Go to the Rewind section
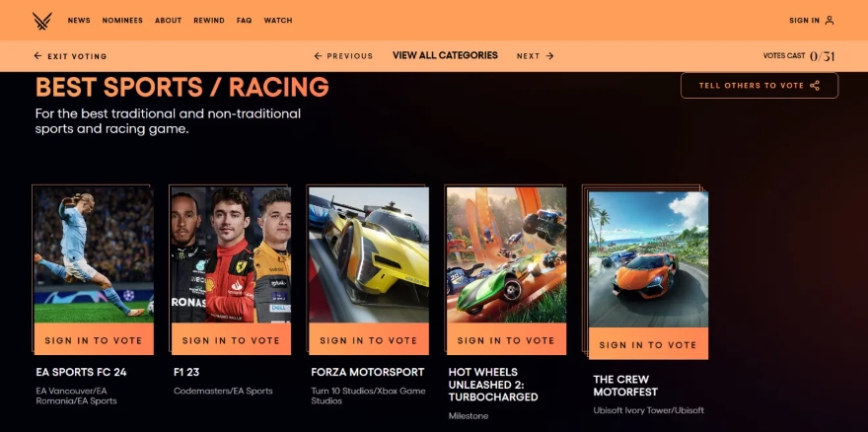 209,21
